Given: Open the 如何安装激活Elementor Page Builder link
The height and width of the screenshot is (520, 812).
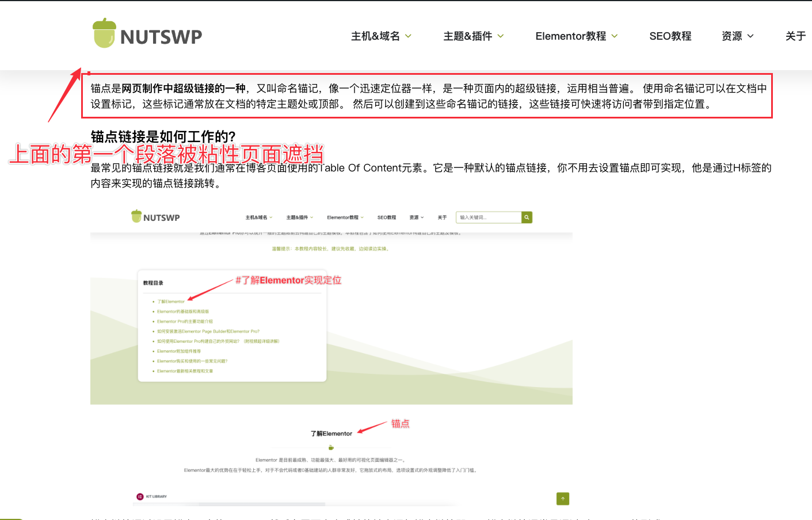Looking at the screenshot, I should pyautogui.click(x=208, y=331).
